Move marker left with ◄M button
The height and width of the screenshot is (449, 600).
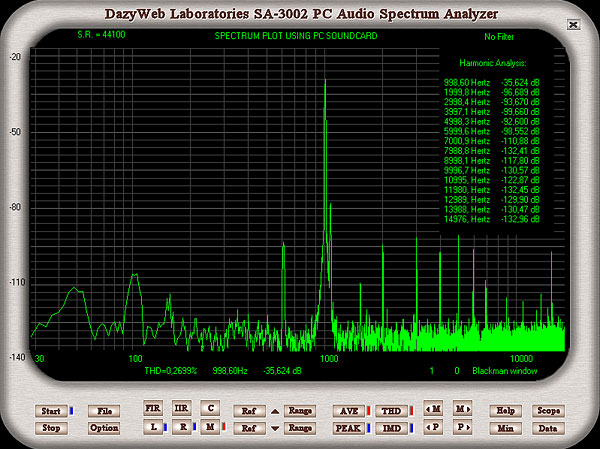click(x=433, y=410)
